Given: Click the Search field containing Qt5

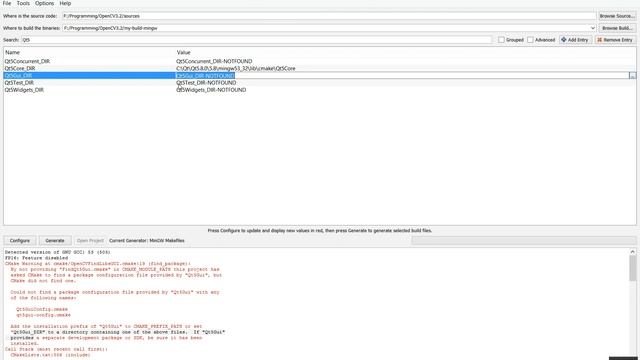Looking at the screenshot, I should coord(256,40).
